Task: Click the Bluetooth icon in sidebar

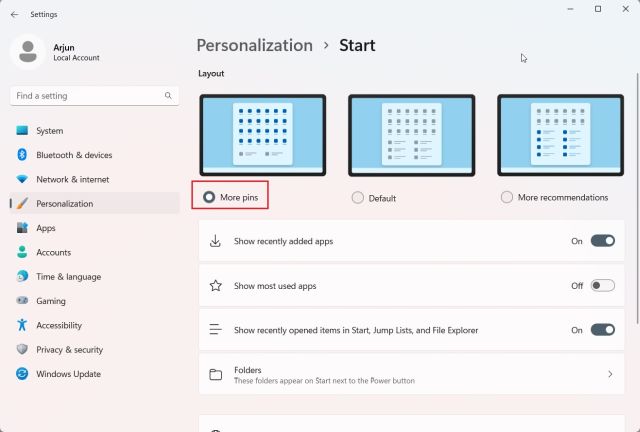Action: 22,155
